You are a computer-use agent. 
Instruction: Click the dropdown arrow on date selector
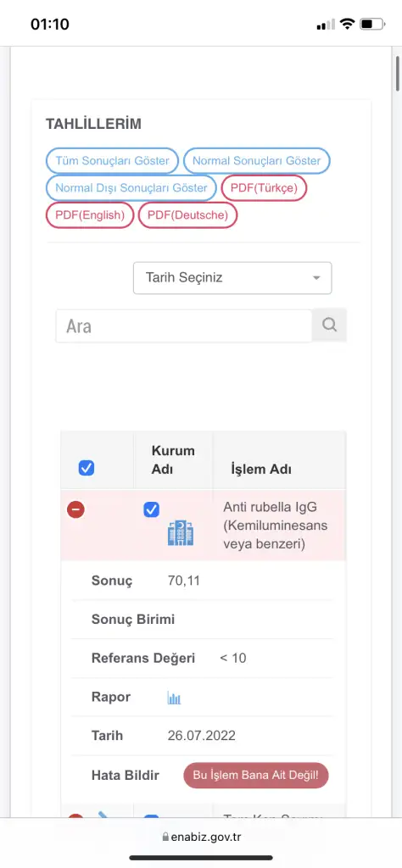(316, 278)
